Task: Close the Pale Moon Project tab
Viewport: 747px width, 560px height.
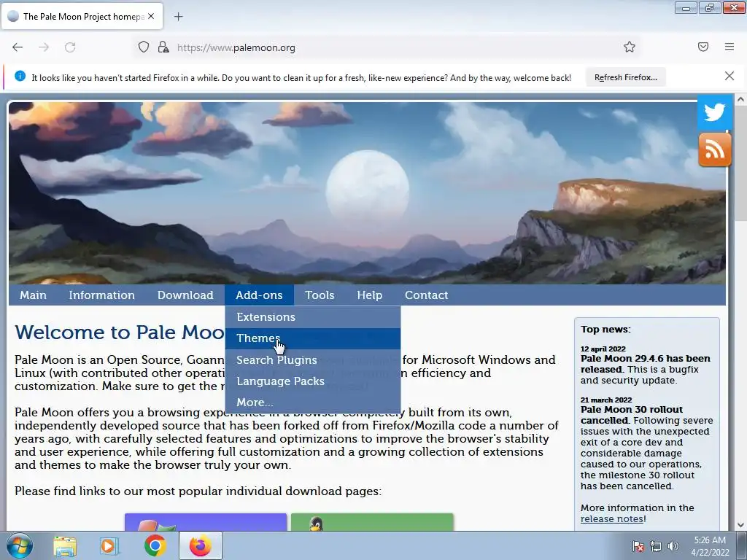Action: coord(151,16)
